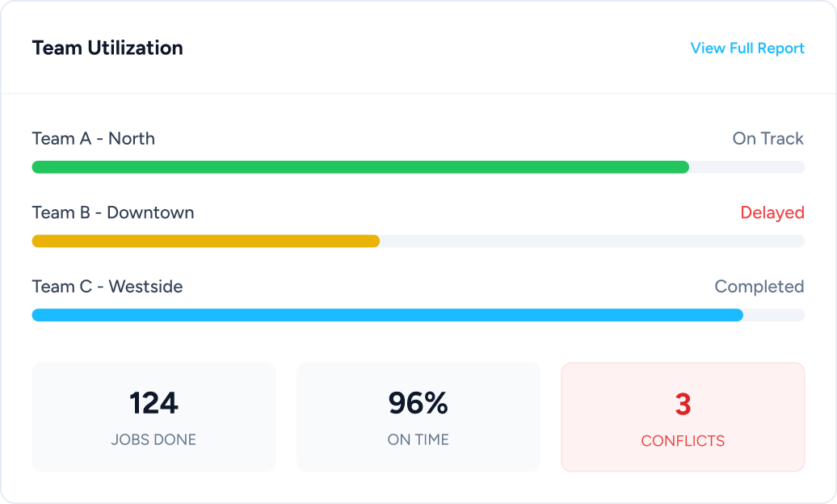Viewport: 837px width, 504px height.
Task: Click the red Delayed status label
Action: click(x=772, y=213)
